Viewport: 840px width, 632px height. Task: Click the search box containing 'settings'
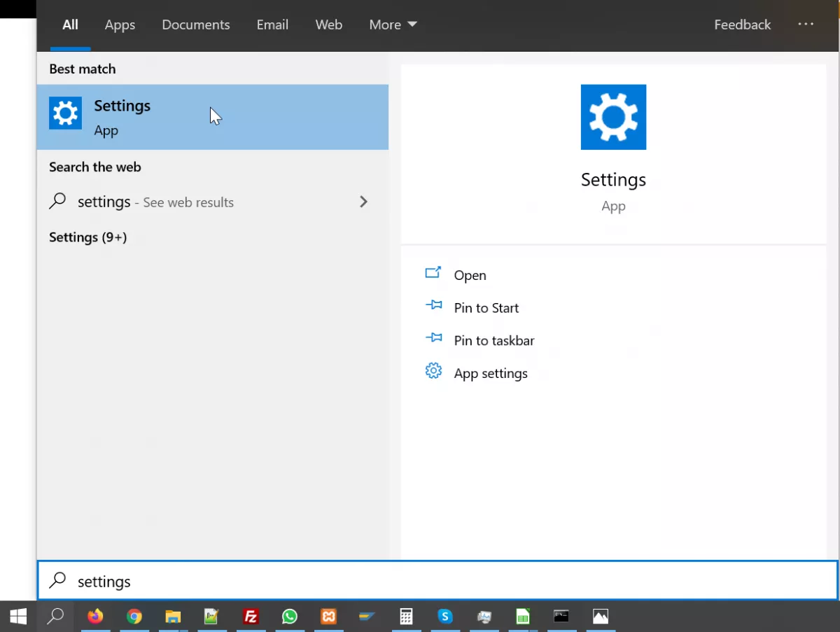coord(437,581)
